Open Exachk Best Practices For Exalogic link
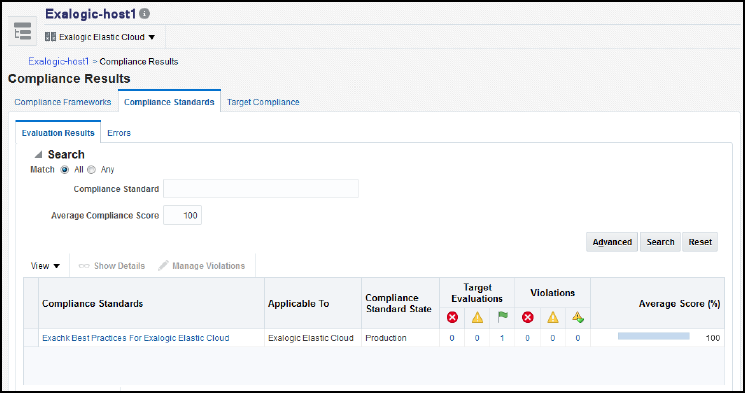 tap(136, 338)
